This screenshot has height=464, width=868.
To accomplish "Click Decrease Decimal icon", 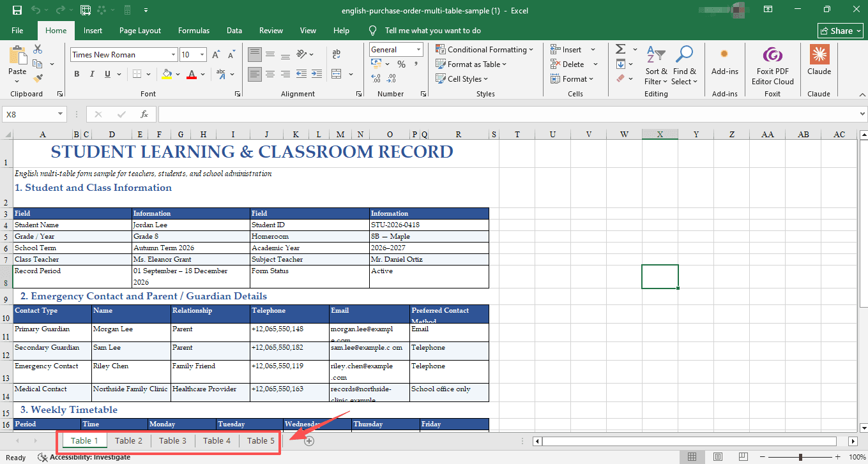I will pos(393,79).
